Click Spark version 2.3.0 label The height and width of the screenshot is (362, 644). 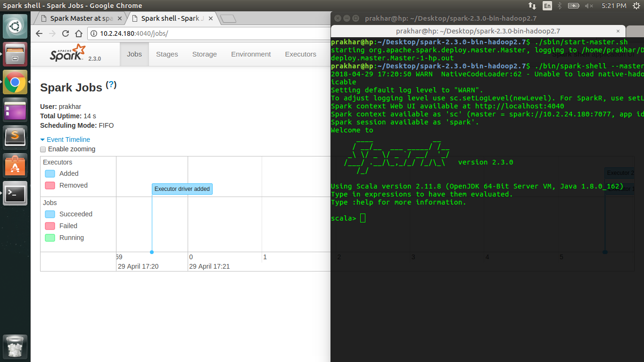click(95, 59)
